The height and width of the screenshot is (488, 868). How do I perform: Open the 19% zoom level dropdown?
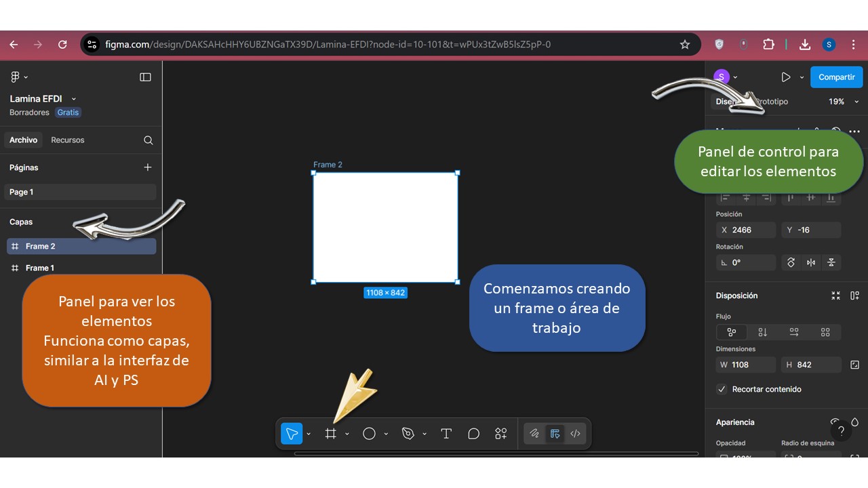tap(842, 102)
